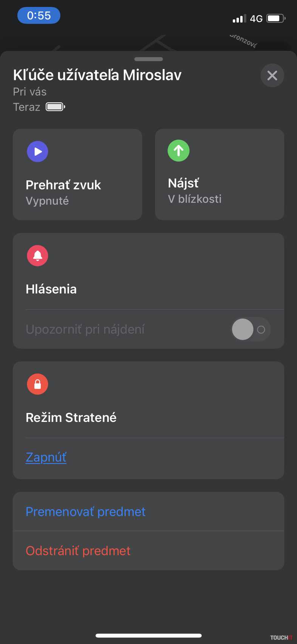Screen dimensions: 297x644
Task: Tap the Zapnúť link for Lost Mode
Action: [x=46, y=457]
